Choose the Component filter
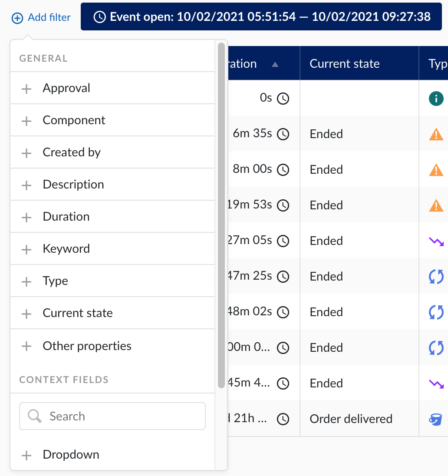This screenshot has width=448, height=476. click(x=74, y=120)
